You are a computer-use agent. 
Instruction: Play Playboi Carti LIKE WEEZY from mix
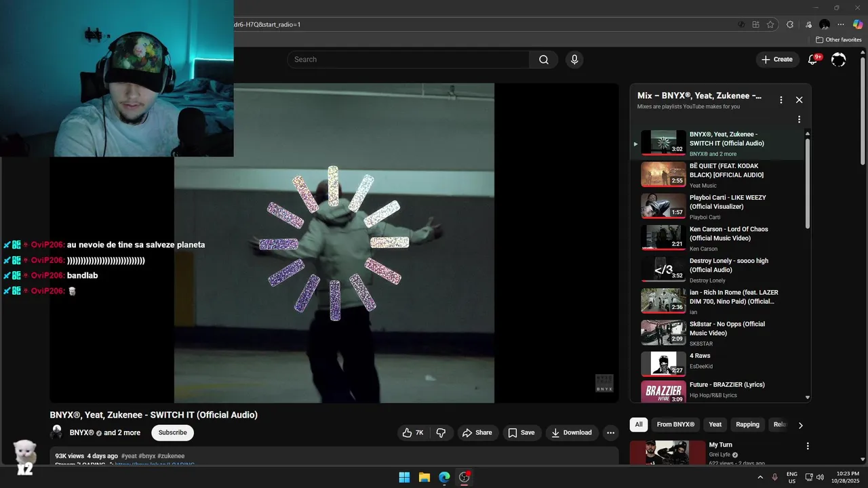tap(719, 206)
